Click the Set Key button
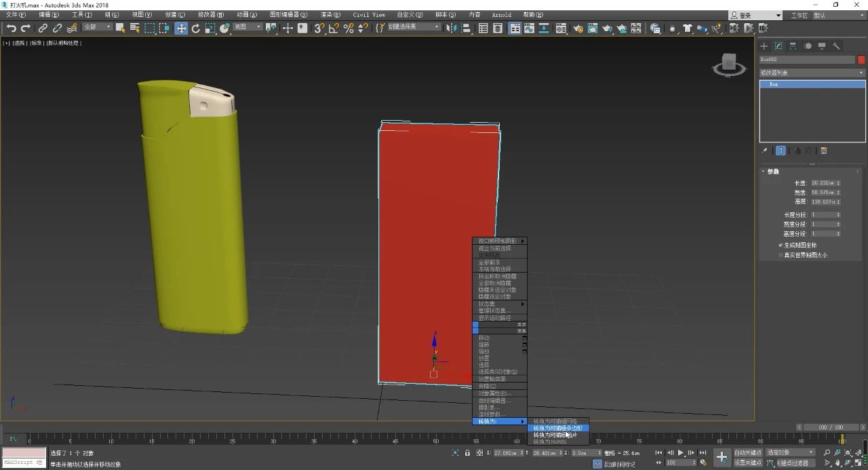Viewport: 868px width, 470px height. click(x=748, y=463)
